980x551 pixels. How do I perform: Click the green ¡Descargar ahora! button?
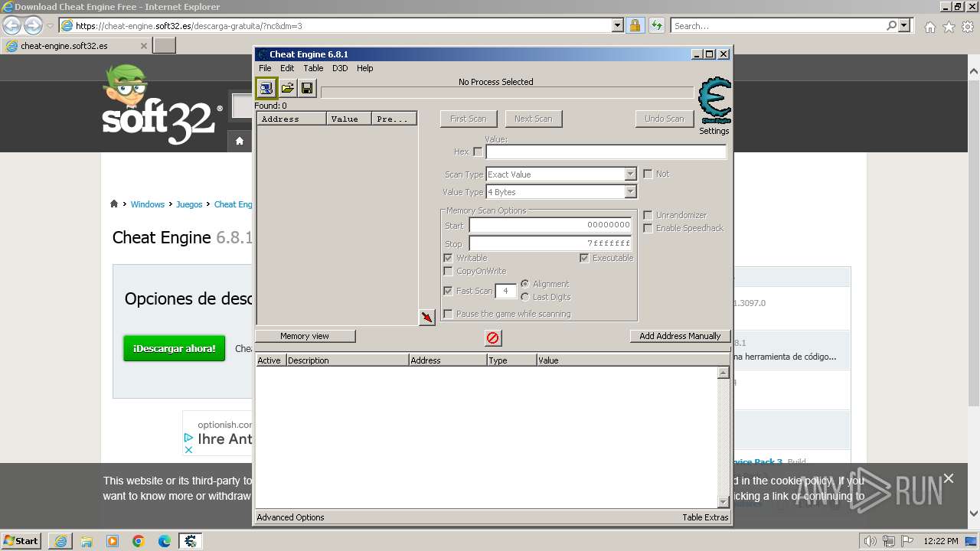175,348
